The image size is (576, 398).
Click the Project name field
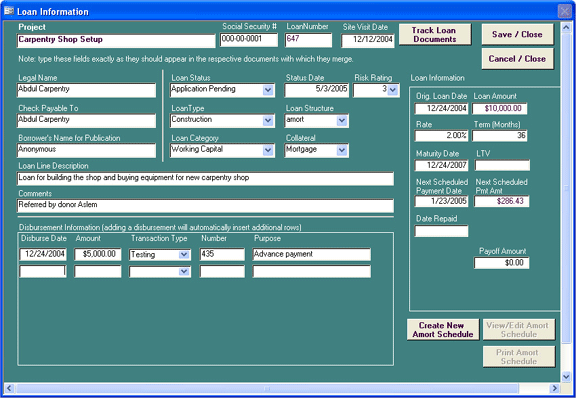click(116, 40)
